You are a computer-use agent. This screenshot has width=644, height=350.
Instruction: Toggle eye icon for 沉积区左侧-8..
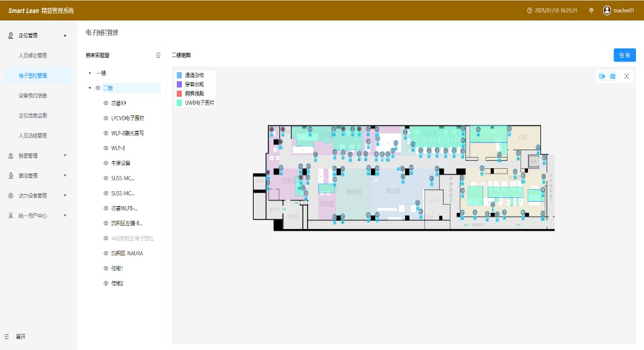pyautogui.click(x=106, y=223)
